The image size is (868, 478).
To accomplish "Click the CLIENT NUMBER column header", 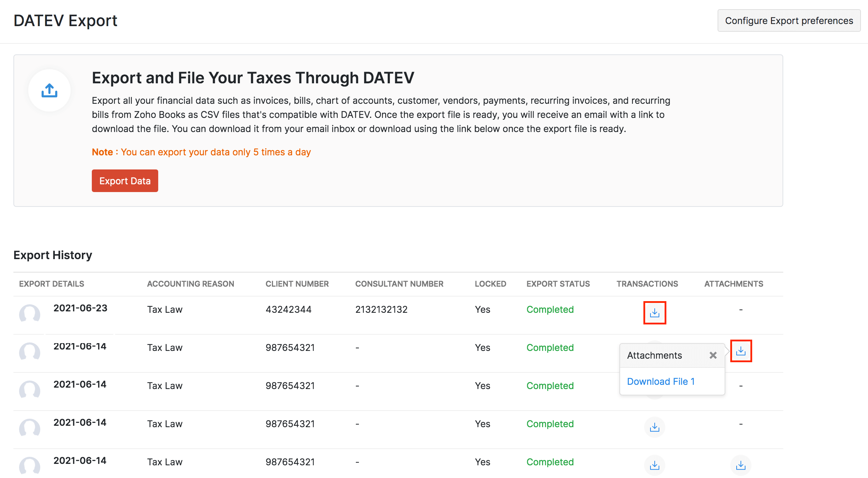I will [297, 284].
